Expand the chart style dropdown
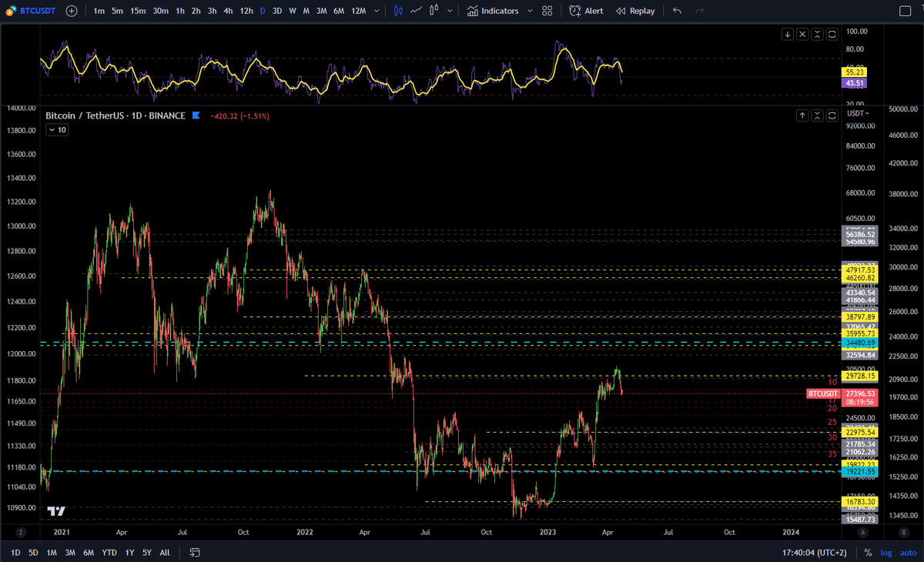 click(449, 11)
